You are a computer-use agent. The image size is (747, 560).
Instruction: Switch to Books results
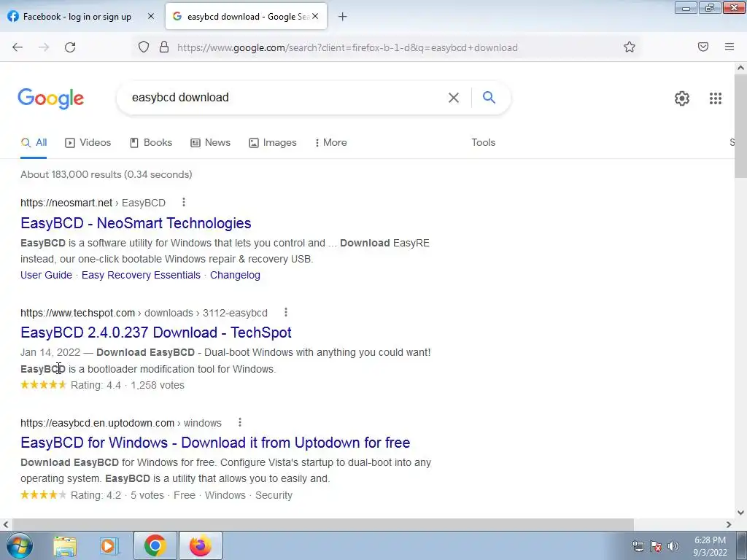click(151, 142)
